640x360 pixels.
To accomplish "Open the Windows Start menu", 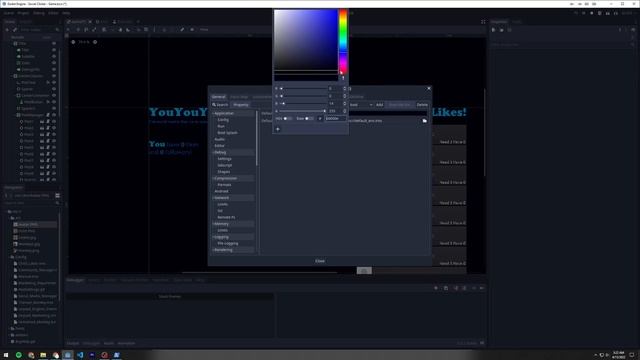I will pyautogui.click(x=6, y=355).
